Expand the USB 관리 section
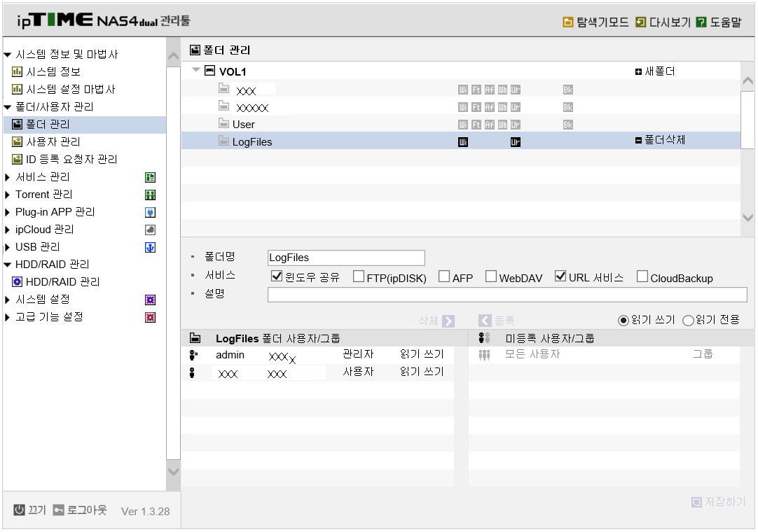The height and width of the screenshot is (532, 758). click(7, 247)
